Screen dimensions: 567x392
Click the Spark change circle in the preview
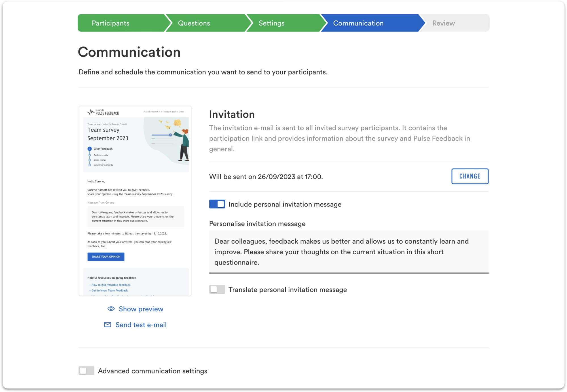click(x=90, y=160)
